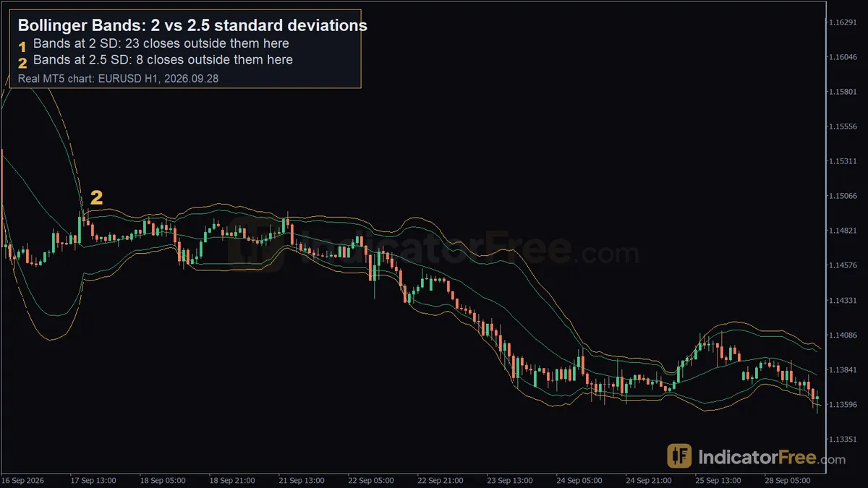Select the 18 Sep 21:00 time label
The width and height of the screenshot is (868, 488).
232,480
